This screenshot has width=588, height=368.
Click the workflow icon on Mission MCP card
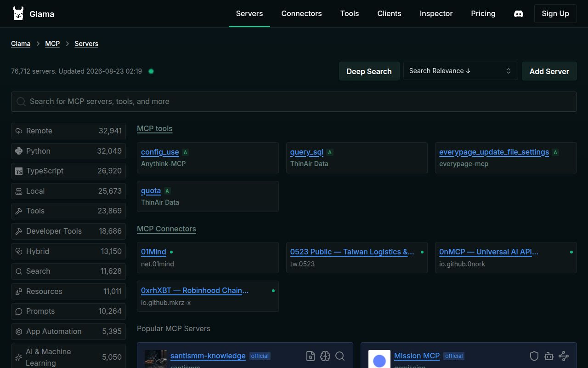(564, 356)
